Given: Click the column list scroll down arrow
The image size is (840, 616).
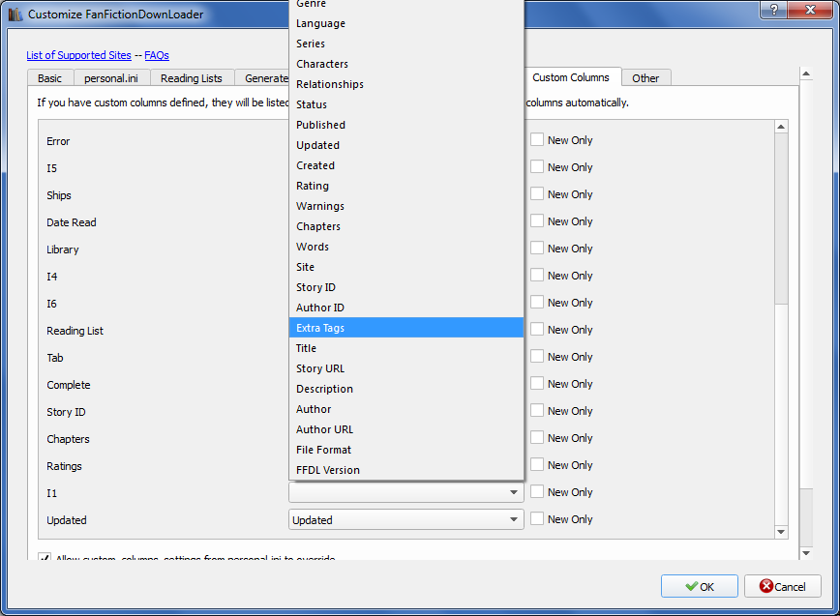Looking at the screenshot, I should (781, 532).
